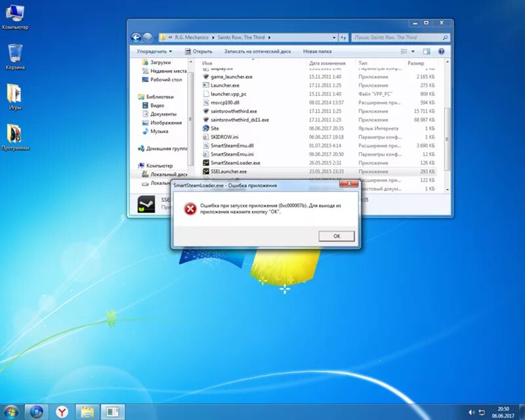Viewport: 525px width, 420px height.
Task: Select Компьютер in navigation pane
Action: click(159, 166)
